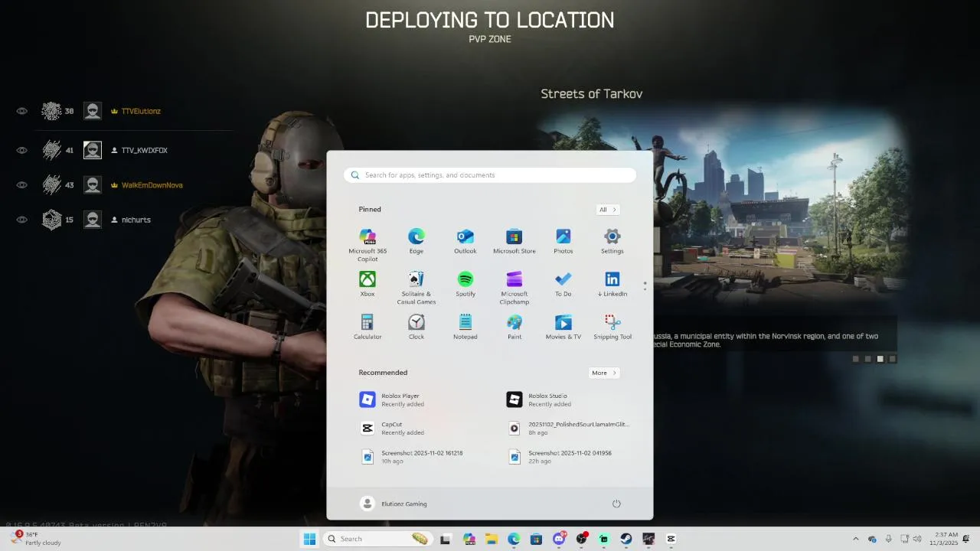Viewport: 980px width, 551px height.
Task: Open Elutionz Gaming account menu
Action: coord(394,504)
